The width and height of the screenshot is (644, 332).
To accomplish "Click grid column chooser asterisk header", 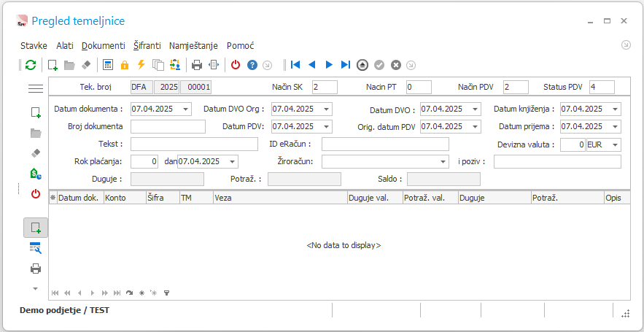I will click(x=53, y=198).
